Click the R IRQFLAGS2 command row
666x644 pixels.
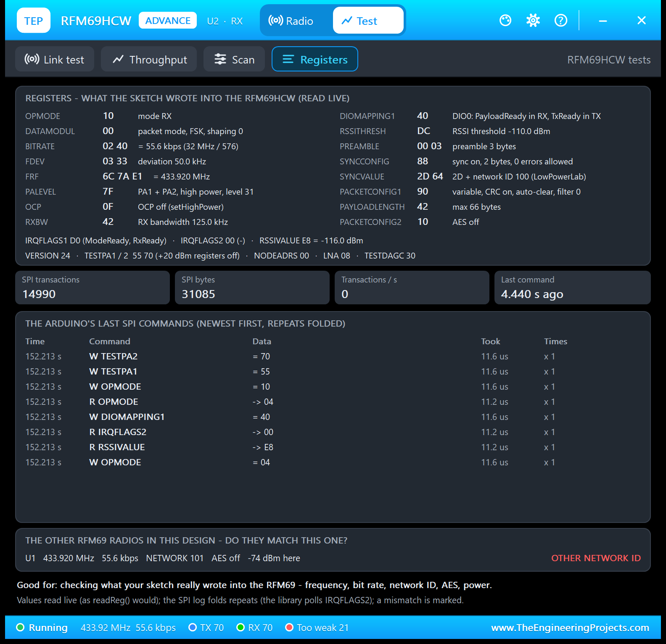pyautogui.click(x=333, y=432)
